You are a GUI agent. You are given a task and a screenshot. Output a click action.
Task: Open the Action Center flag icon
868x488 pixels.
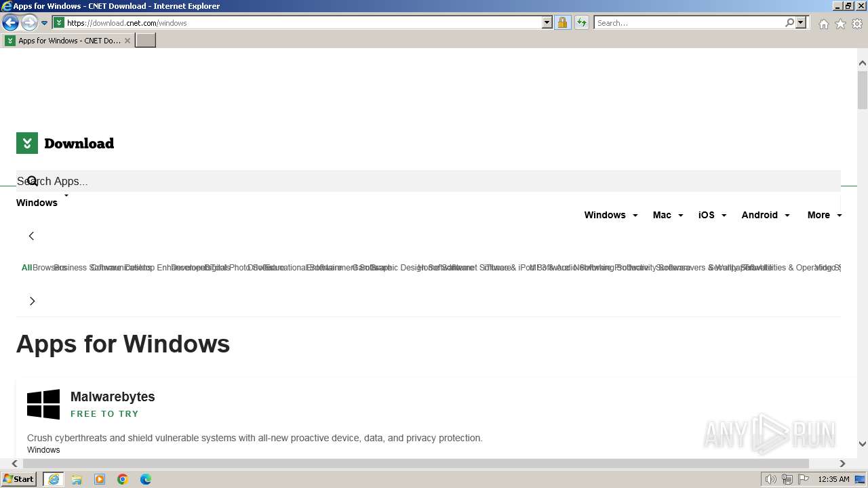coord(804,479)
